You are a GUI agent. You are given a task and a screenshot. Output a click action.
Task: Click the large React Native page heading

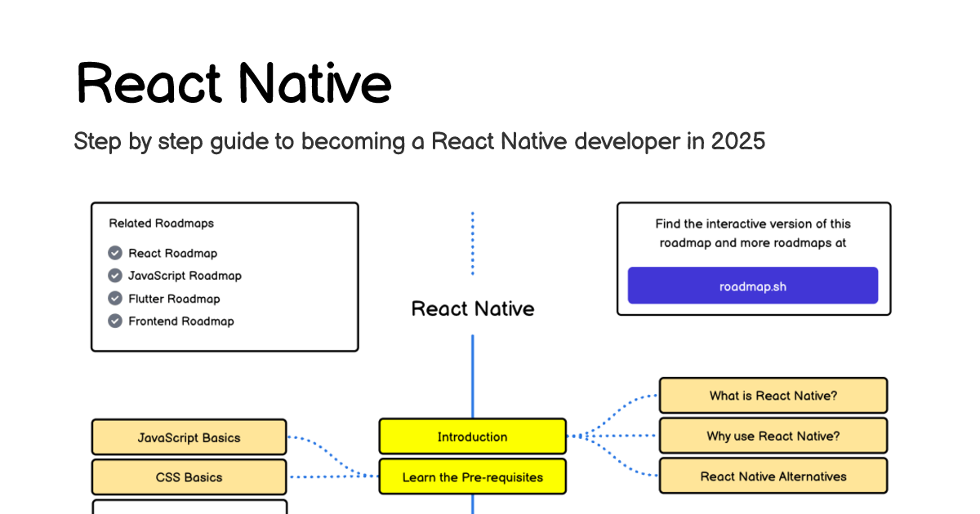pos(234,82)
